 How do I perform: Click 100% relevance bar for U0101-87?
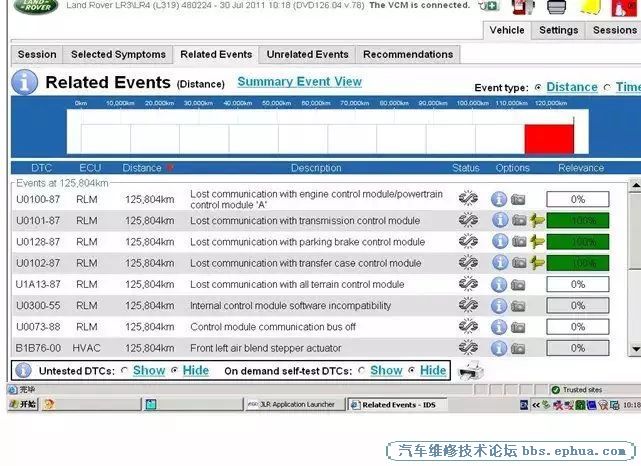click(x=578, y=221)
